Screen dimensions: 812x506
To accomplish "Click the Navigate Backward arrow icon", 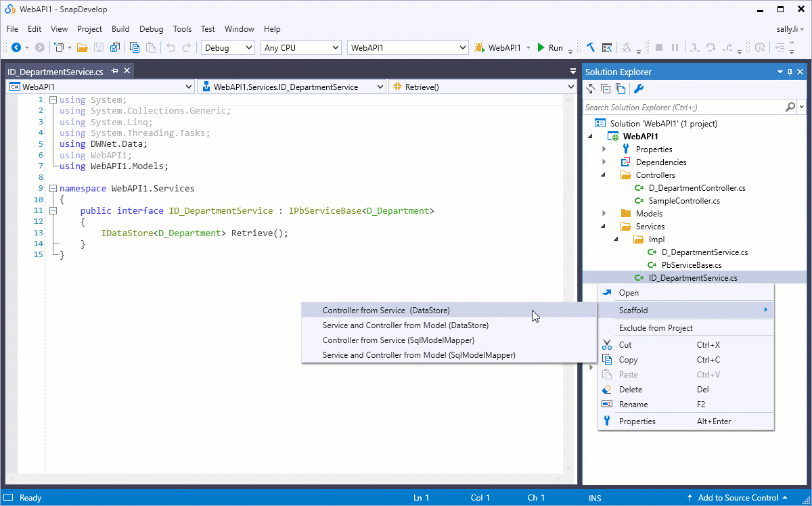I will [x=16, y=47].
